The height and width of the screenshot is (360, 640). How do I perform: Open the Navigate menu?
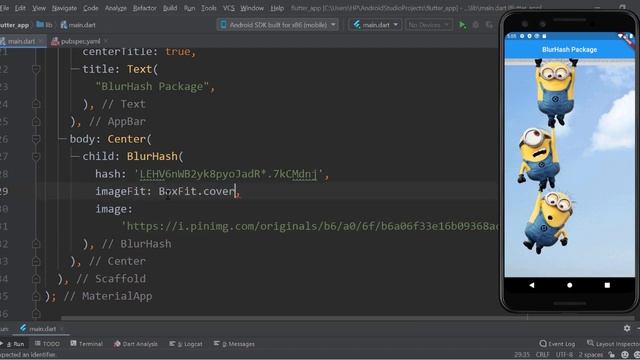pos(64,8)
